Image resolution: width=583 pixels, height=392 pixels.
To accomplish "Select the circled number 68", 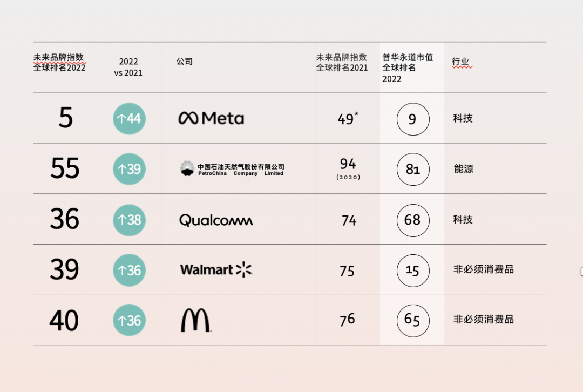I will (413, 220).
